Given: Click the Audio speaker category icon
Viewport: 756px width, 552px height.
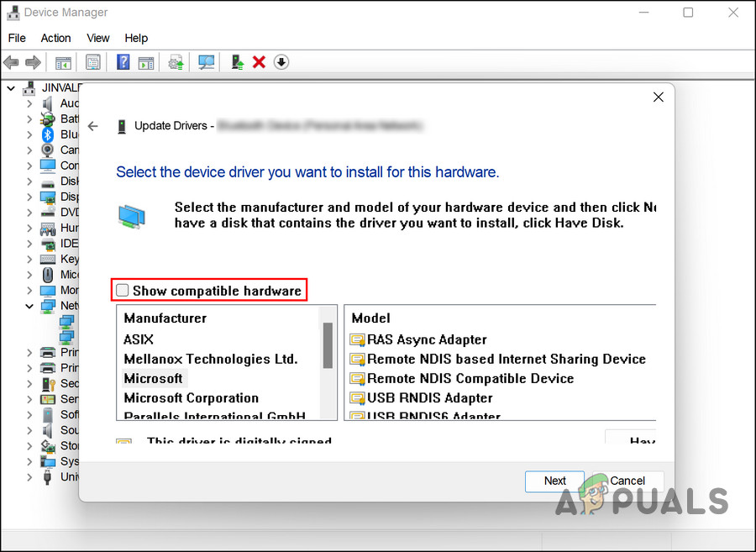Looking at the screenshot, I should 47,103.
